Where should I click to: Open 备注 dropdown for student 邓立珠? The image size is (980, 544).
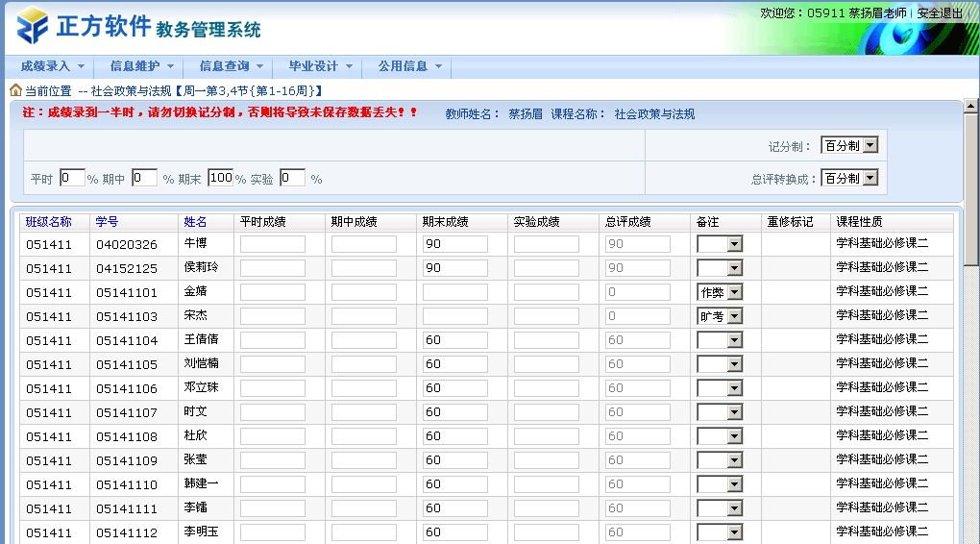click(720, 387)
